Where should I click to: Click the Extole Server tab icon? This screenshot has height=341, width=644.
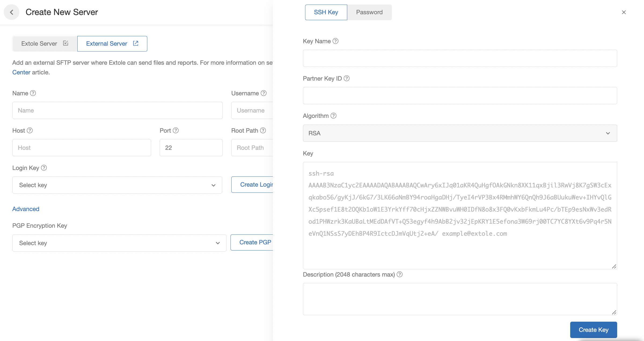click(x=66, y=43)
